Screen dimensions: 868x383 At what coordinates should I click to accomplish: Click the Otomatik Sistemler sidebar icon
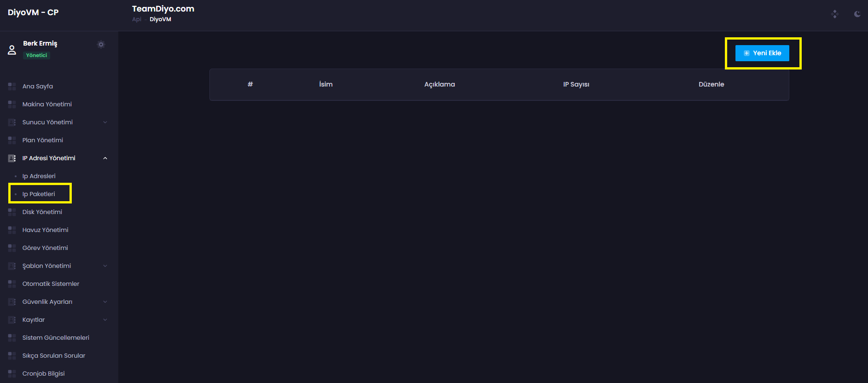12,284
